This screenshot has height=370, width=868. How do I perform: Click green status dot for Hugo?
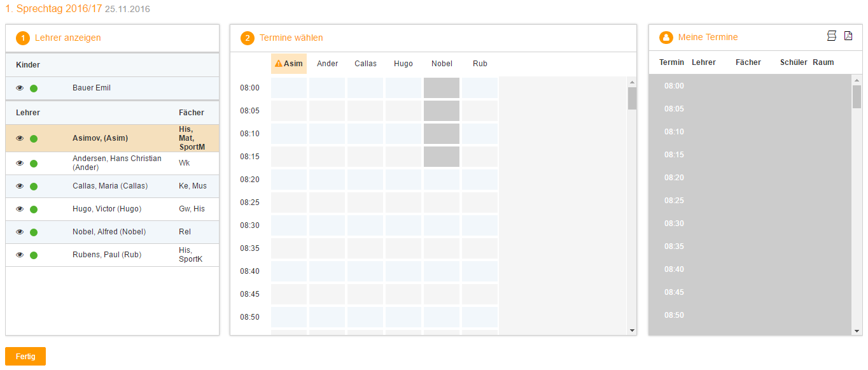click(x=34, y=210)
